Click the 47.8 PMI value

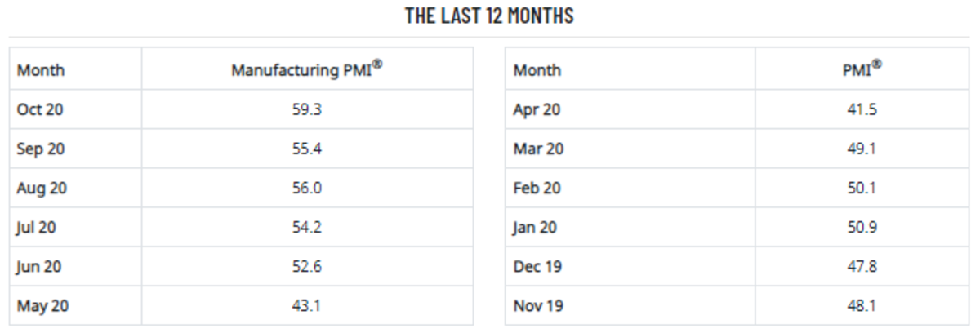(862, 266)
